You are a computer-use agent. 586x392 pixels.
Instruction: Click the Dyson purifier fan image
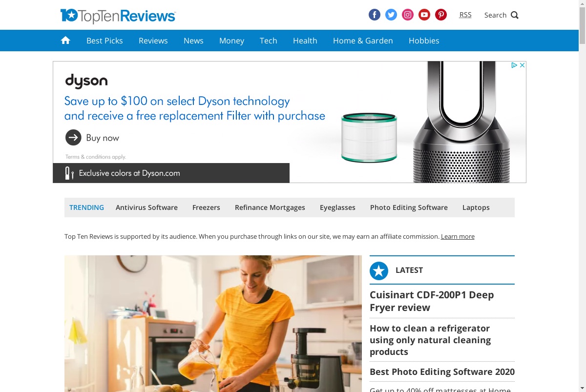pyautogui.click(x=462, y=122)
